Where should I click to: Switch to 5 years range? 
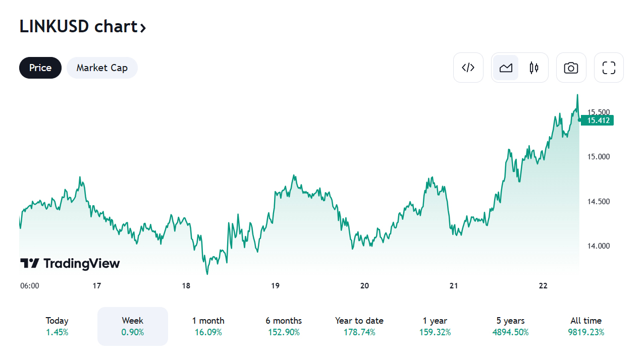click(510, 326)
